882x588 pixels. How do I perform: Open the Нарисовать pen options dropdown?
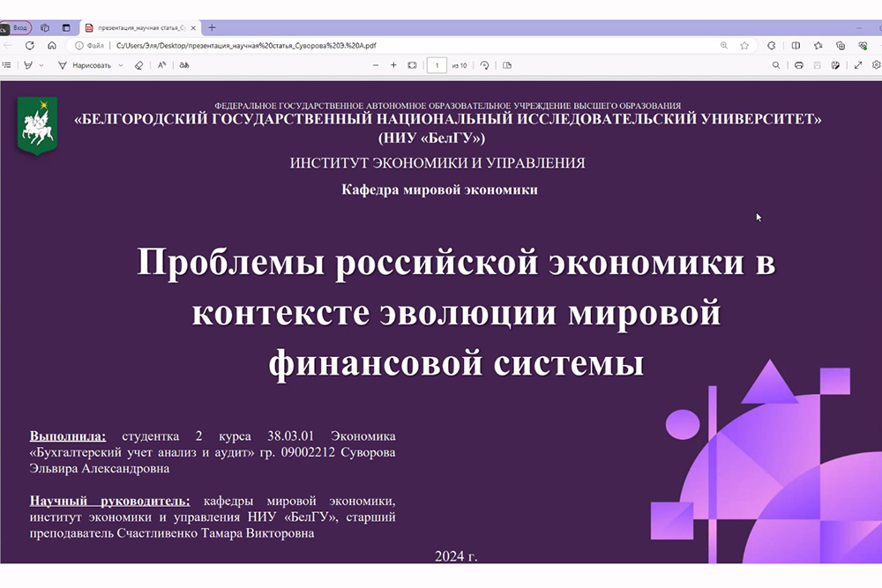coord(121,65)
